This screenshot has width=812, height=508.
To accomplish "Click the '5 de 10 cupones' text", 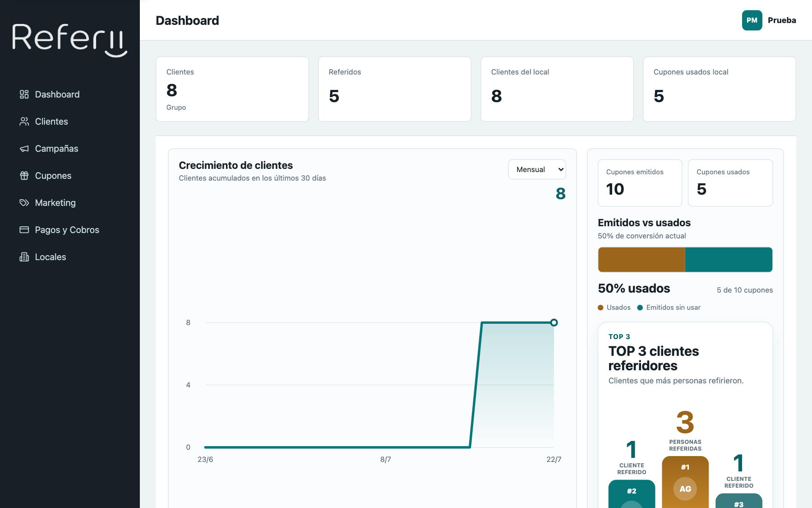I will point(745,290).
